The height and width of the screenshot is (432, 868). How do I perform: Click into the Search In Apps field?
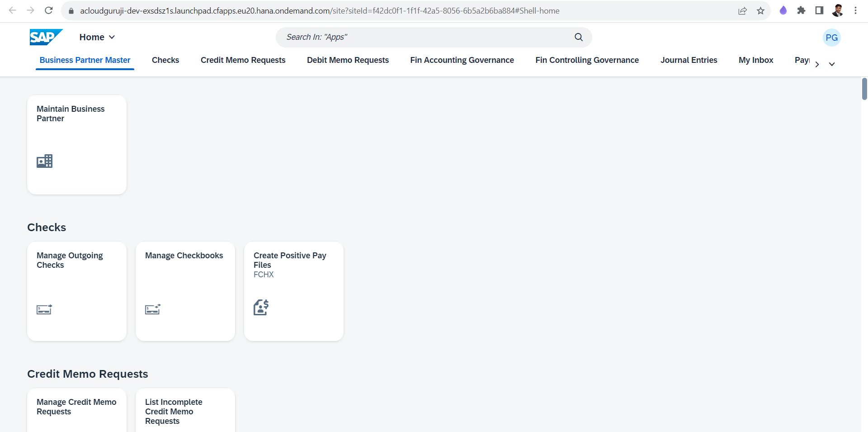(425, 37)
